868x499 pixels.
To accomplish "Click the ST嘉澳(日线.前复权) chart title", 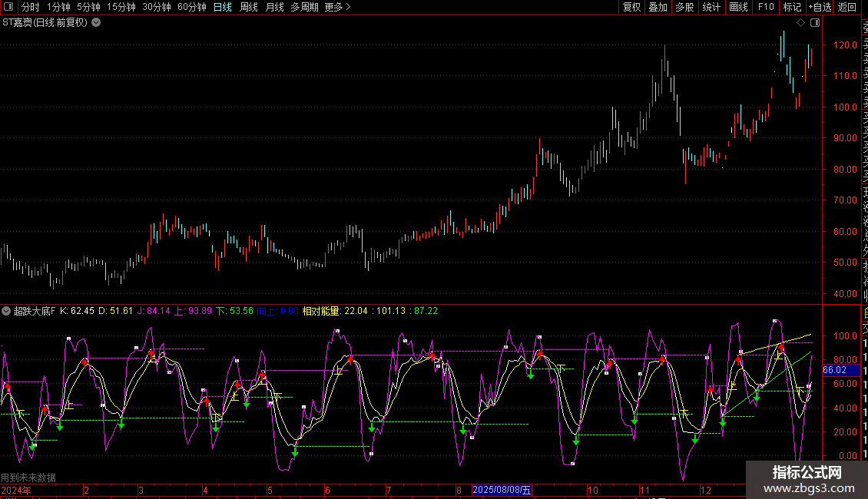I will pos(45,23).
